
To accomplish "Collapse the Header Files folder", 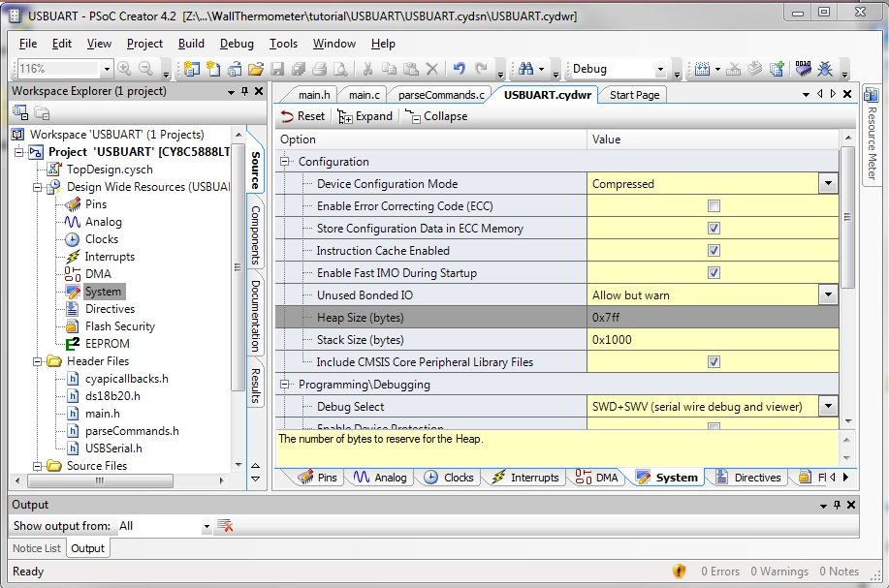I will pyautogui.click(x=38, y=361).
